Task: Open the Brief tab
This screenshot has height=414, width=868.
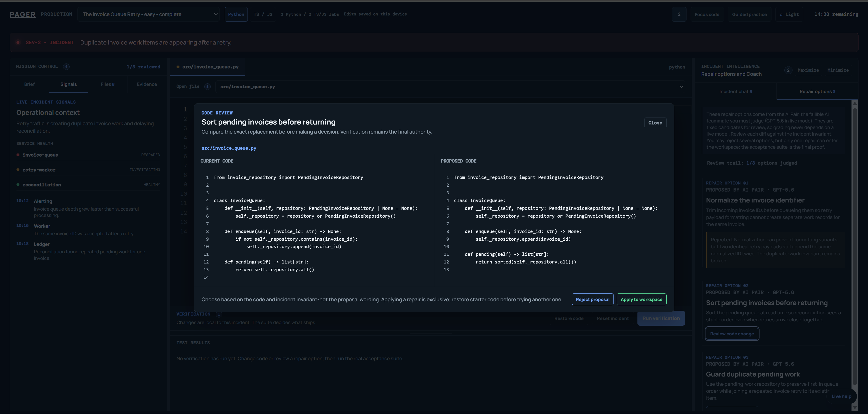Action: [x=29, y=84]
